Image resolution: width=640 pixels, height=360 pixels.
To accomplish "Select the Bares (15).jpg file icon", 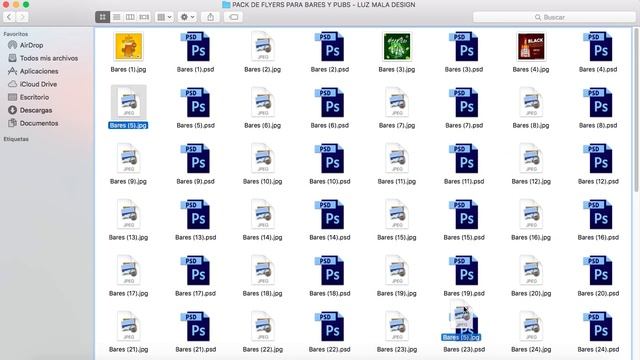I will coord(397,214).
